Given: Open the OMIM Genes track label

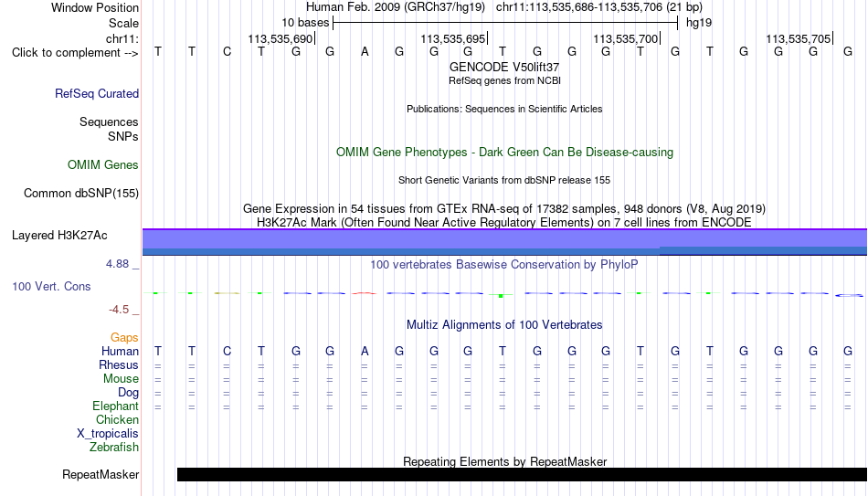Looking at the screenshot, I should 102,165.
